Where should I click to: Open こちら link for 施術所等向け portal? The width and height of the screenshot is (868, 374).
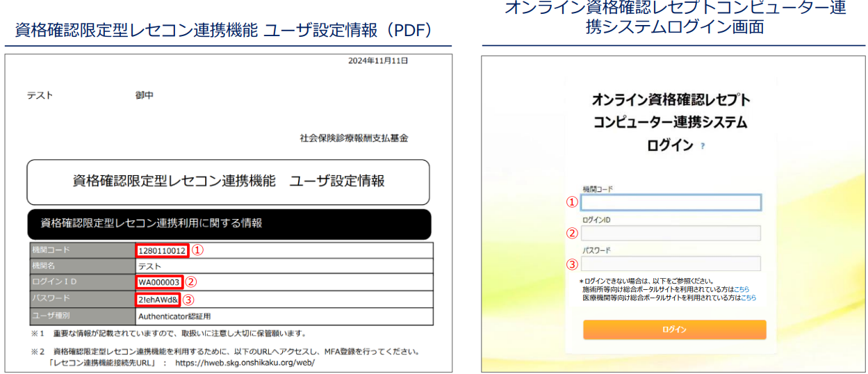(x=741, y=289)
